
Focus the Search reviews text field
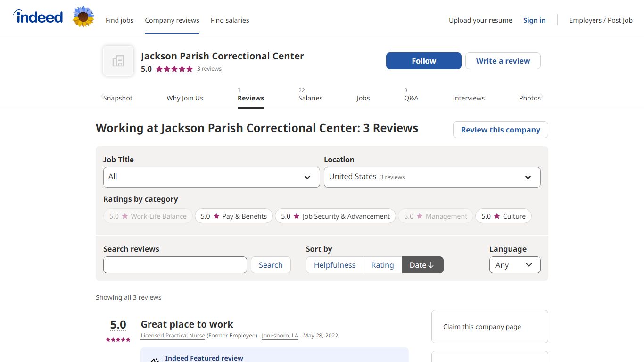tap(175, 265)
